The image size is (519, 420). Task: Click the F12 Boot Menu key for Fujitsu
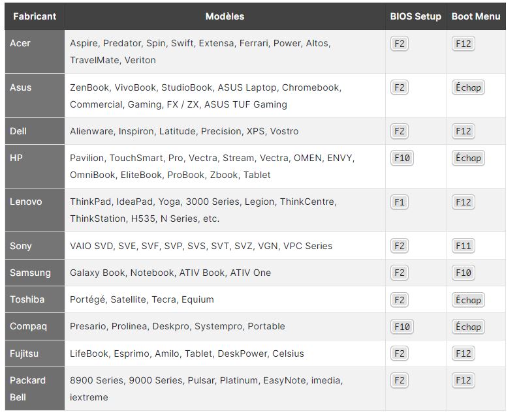[x=464, y=353]
